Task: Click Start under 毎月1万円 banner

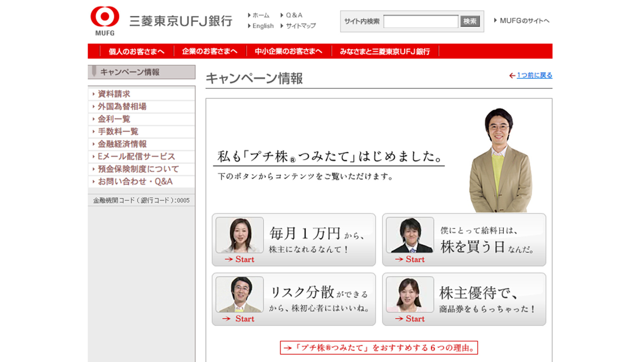Action: point(239,259)
